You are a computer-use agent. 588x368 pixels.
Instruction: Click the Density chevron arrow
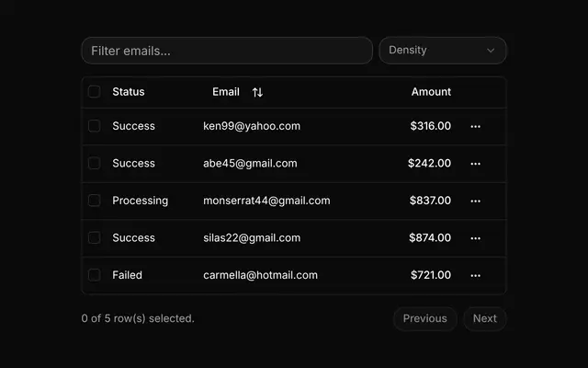pyautogui.click(x=491, y=51)
